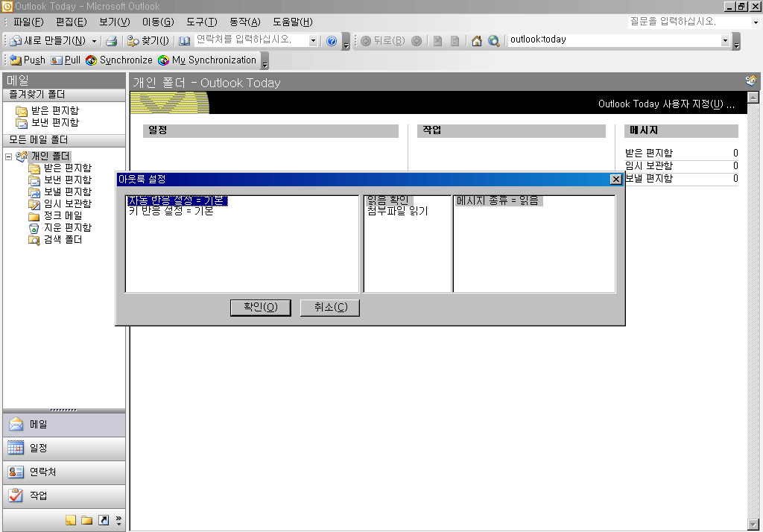
Task: Select 메시지 종류 = 읽음 in dialog list
Action: [498, 200]
